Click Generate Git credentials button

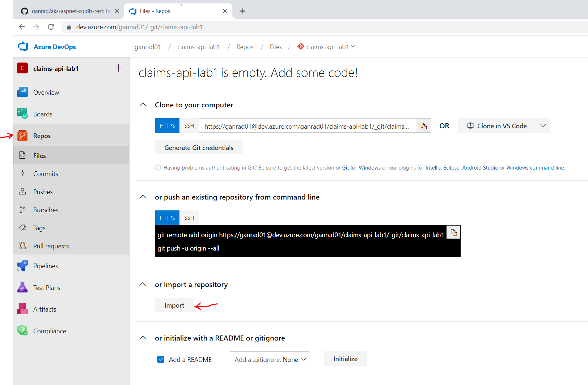point(199,147)
